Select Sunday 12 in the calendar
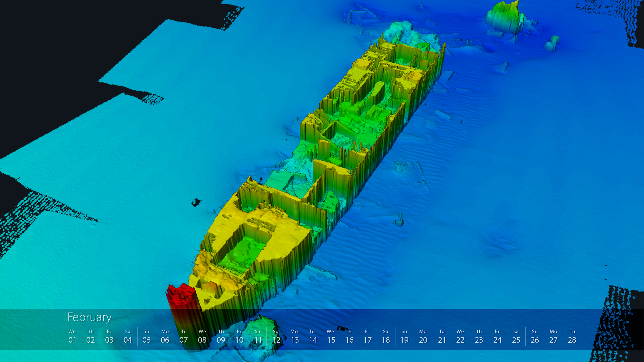Screen dimensions: 644x362 tap(276, 336)
